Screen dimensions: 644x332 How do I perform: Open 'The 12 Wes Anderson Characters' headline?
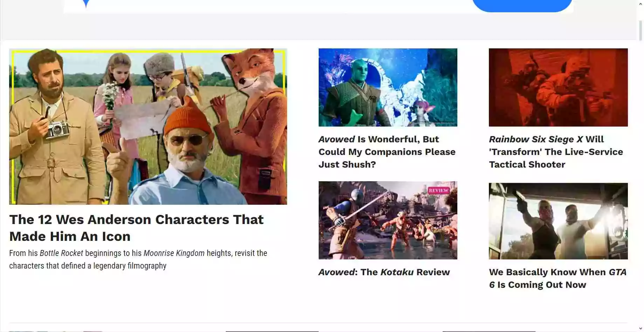tap(137, 228)
